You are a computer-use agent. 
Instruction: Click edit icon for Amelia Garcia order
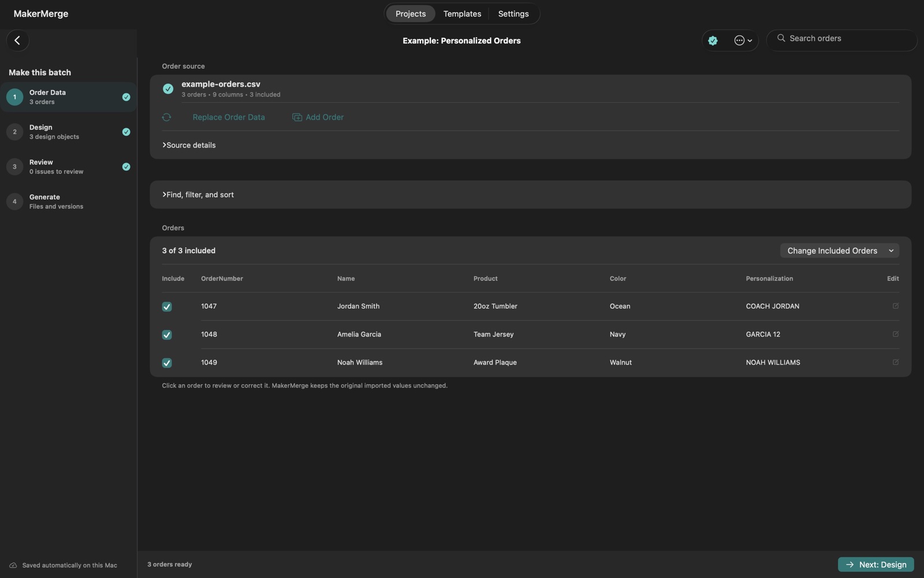coord(895,334)
